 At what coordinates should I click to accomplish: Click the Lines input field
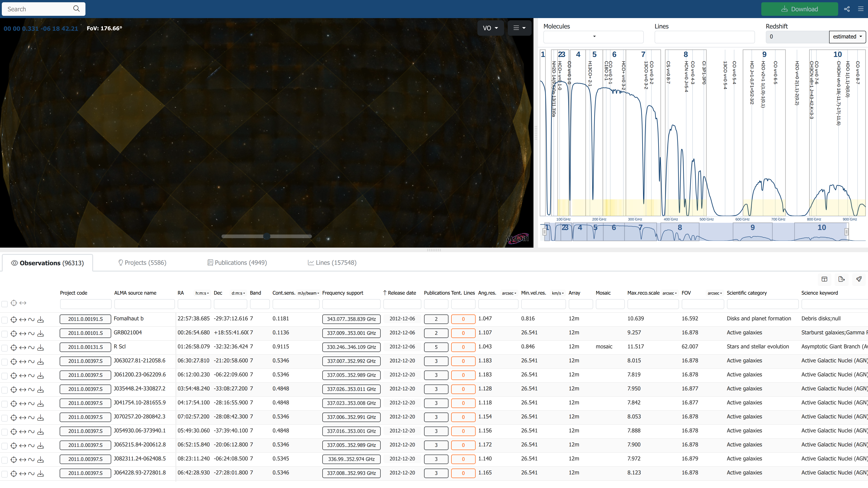coord(705,37)
